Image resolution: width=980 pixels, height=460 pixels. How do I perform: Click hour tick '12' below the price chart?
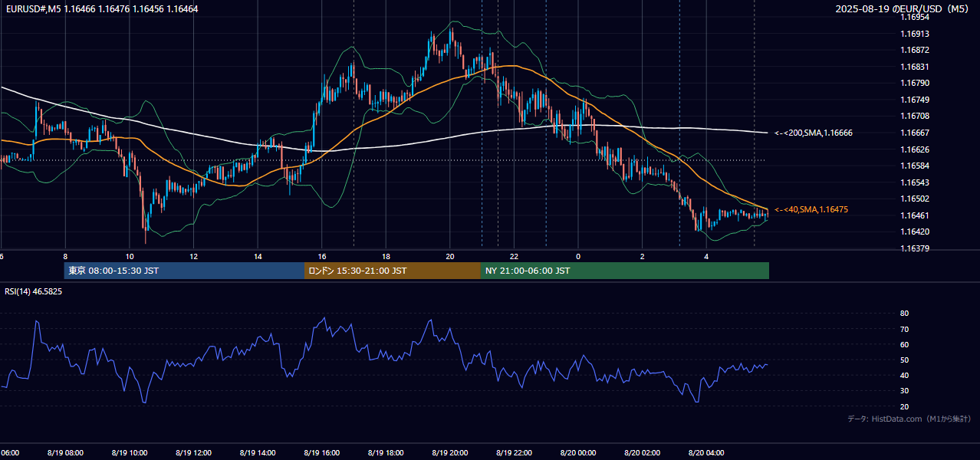pyautogui.click(x=193, y=257)
